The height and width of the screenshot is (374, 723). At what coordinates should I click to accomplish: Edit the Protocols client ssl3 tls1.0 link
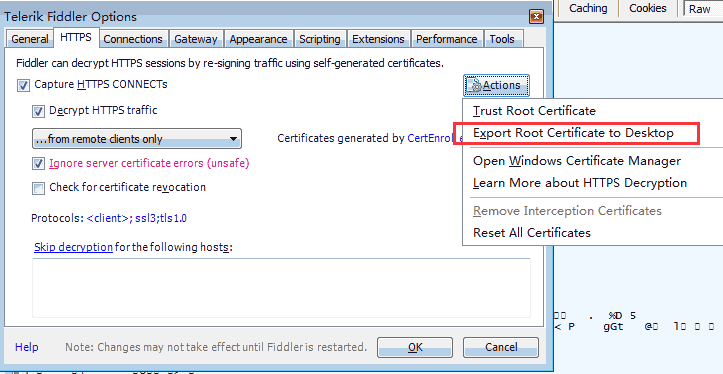(x=136, y=218)
